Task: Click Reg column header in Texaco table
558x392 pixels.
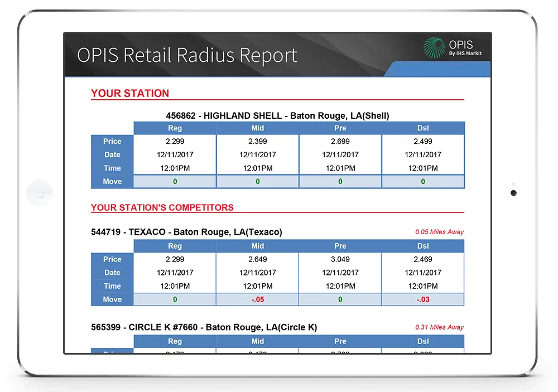Action: pyautogui.click(x=175, y=246)
